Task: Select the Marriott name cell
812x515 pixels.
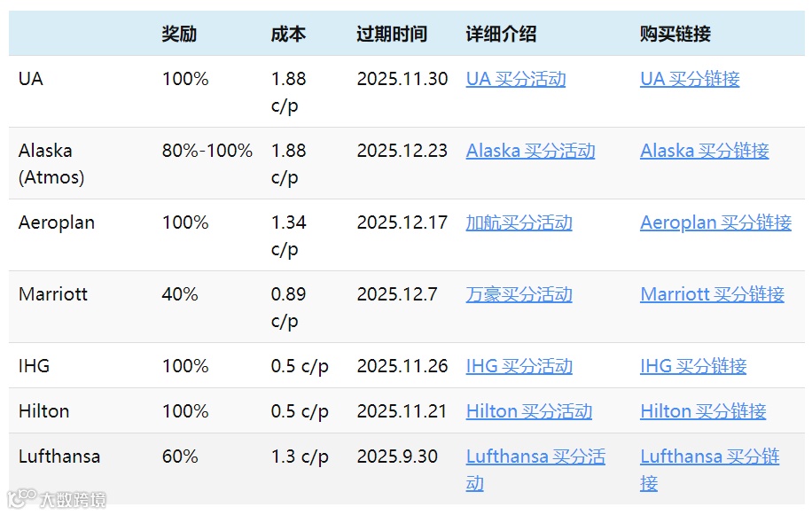Action: 53,294
